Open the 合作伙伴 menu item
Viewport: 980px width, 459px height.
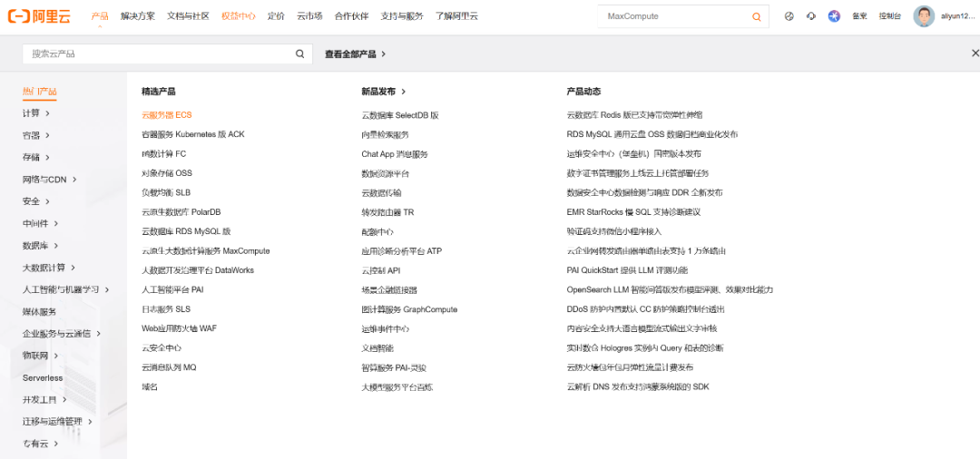coord(351,16)
